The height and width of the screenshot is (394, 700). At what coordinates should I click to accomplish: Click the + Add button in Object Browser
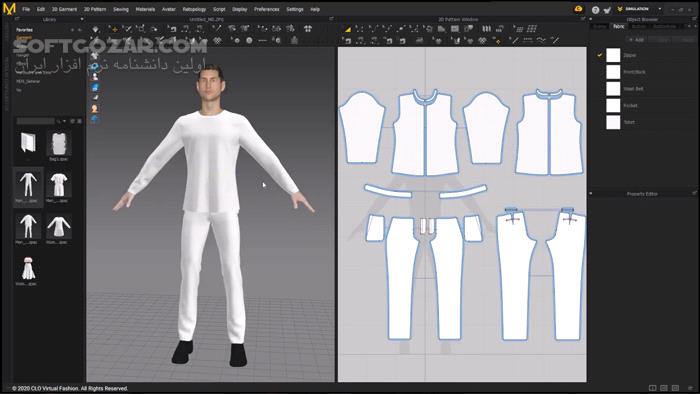[637, 40]
